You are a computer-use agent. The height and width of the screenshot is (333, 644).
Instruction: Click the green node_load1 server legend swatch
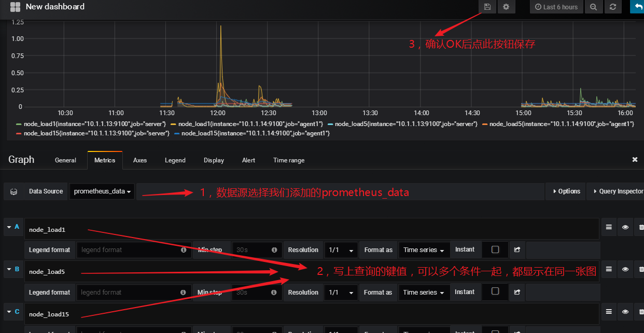[19, 124]
